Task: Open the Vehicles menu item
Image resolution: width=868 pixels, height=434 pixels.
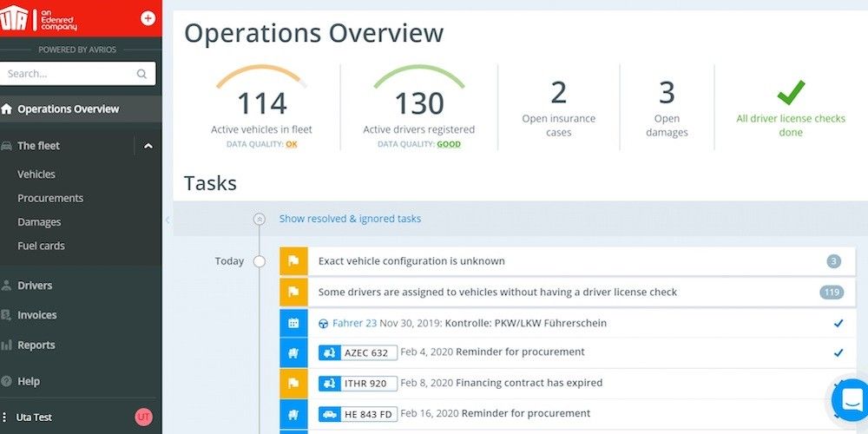Action: point(36,174)
